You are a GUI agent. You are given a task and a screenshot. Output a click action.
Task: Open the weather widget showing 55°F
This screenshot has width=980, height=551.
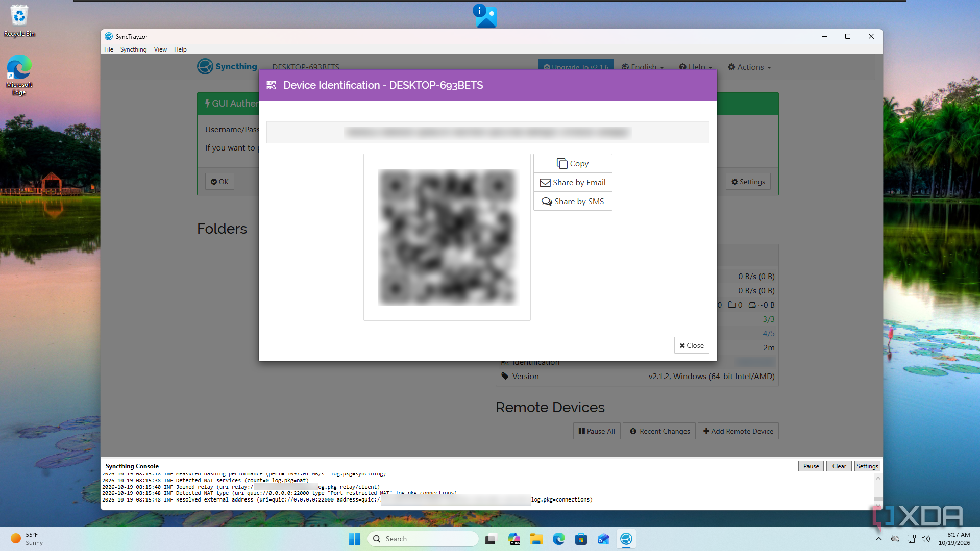pos(27,539)
